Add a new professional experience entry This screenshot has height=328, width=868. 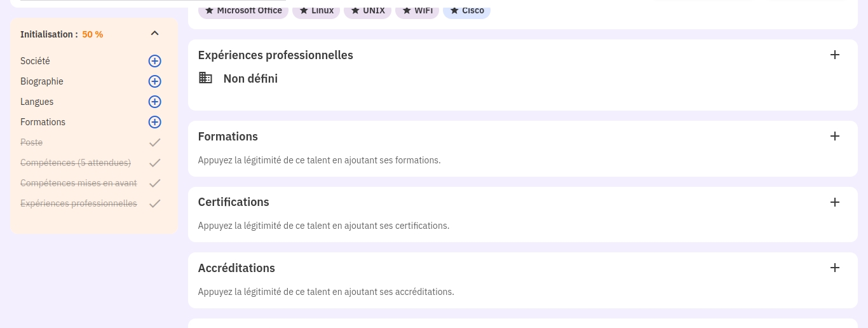(x=835, y=55)
